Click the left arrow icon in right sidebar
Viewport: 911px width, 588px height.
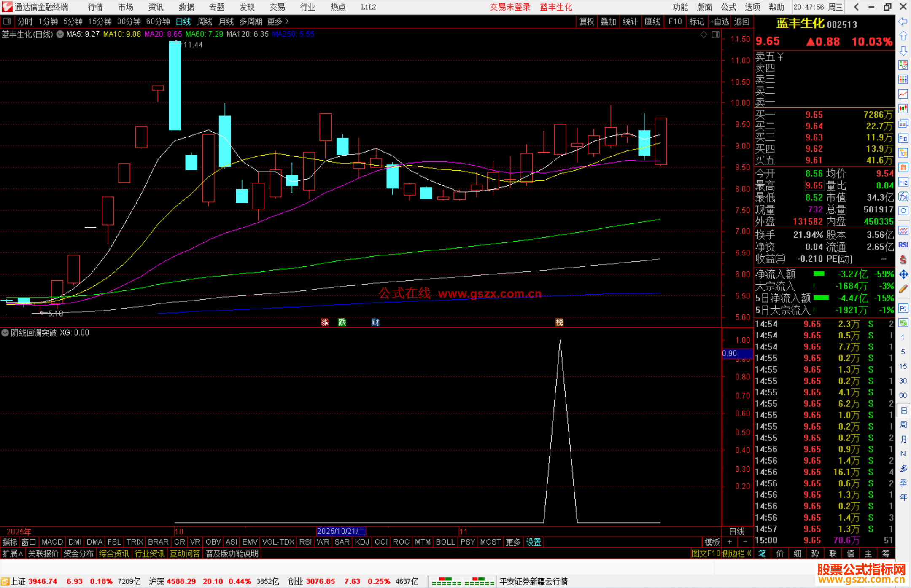click(903, 21)
